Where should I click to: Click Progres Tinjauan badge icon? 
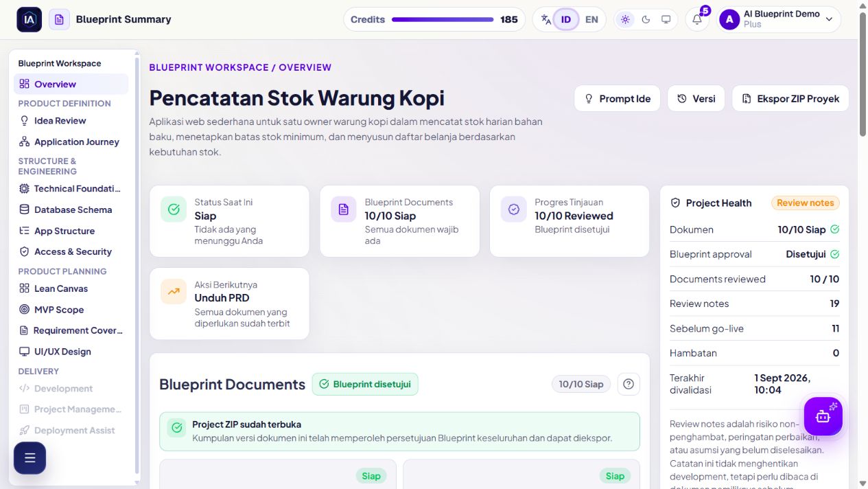[514, 209]
